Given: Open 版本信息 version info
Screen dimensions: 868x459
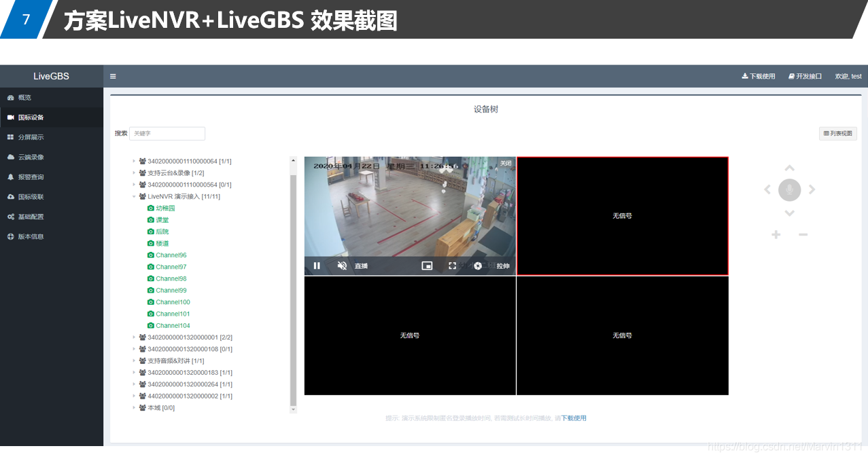Looking at the screenshot, I should click(x=52, y=236).
